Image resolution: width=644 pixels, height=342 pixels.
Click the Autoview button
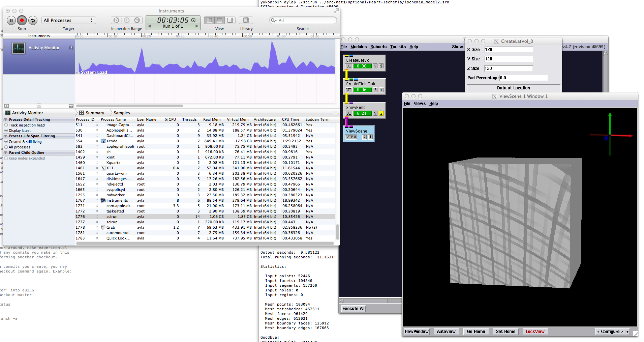coord(446,332)
